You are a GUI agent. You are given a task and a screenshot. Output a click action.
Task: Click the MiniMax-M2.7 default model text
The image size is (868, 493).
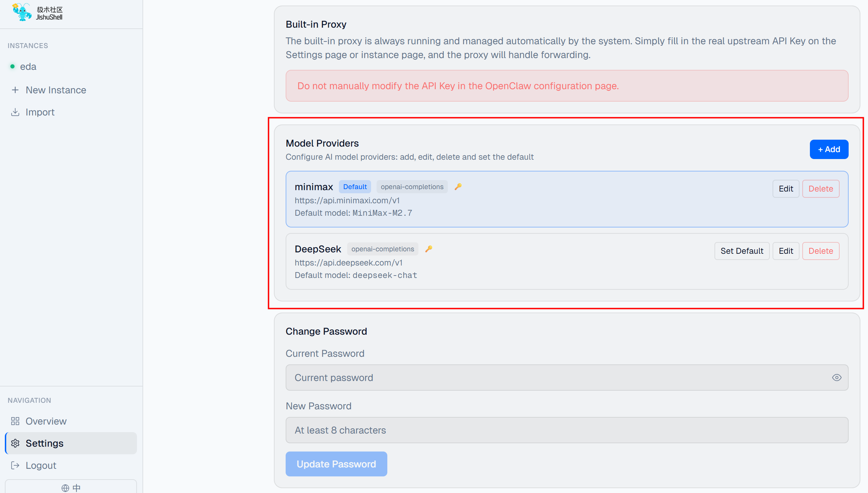coord(382,213)
